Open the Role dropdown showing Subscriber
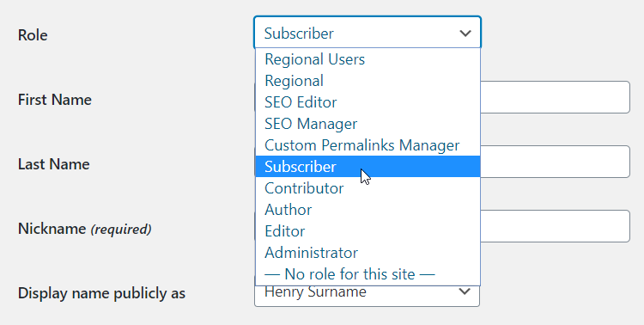The height and width of the screenshot is (325, 644). [x=368, y=33]
